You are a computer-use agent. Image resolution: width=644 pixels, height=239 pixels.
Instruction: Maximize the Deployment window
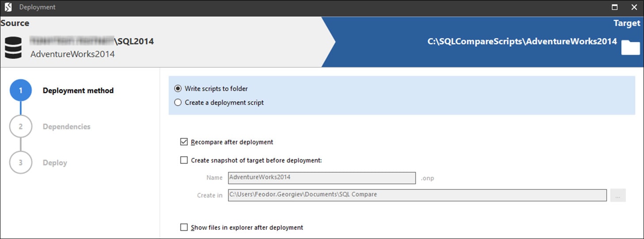tap(614, 8)
